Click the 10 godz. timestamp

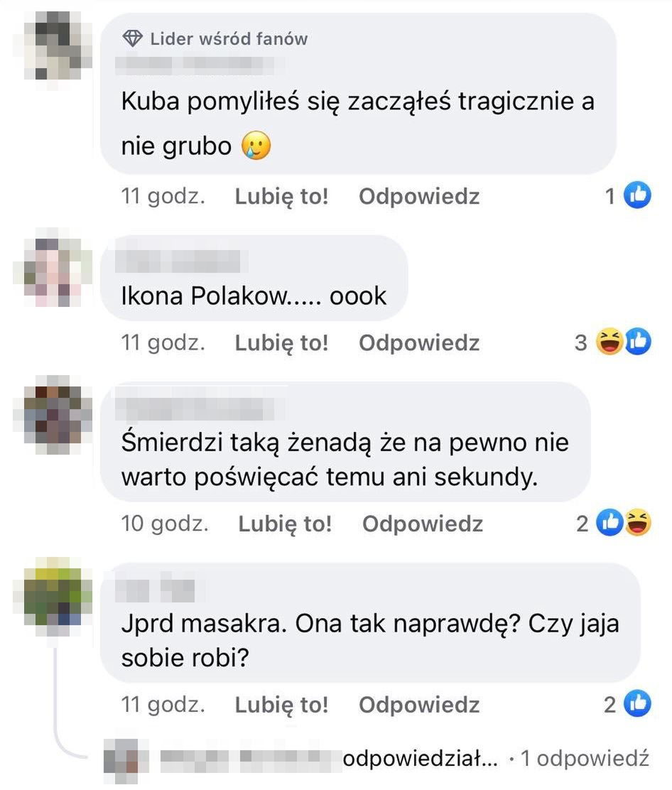[x=165, y=524]
